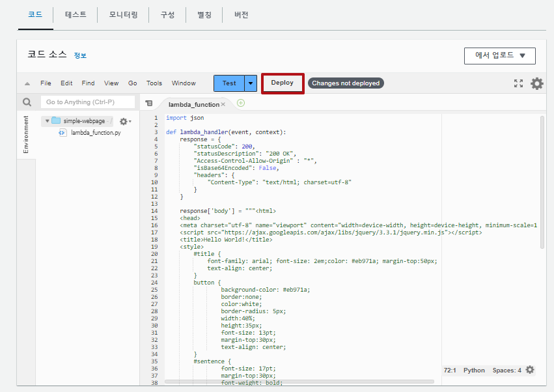Change the Python language mode in status bar
This screenshot has height=392, width=554.
tap(474, 370)
